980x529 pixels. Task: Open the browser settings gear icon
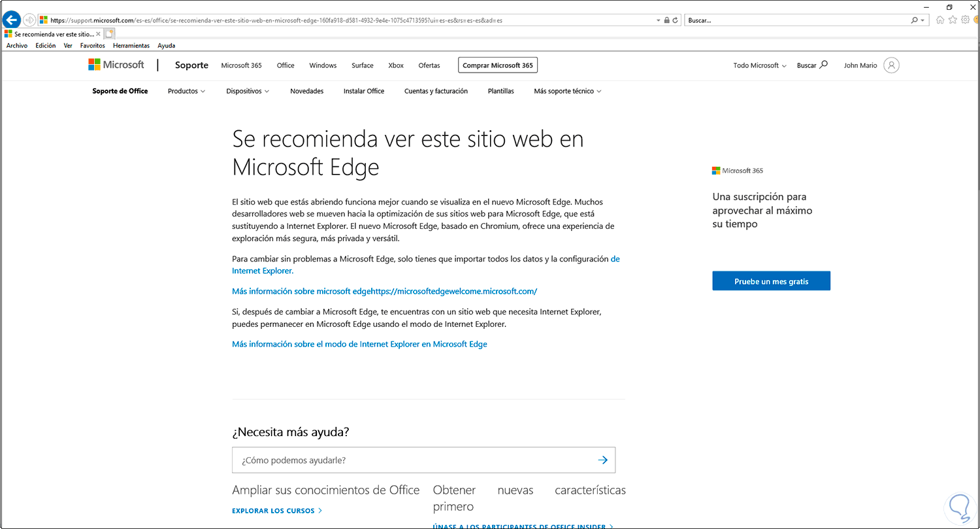[965, 20]
